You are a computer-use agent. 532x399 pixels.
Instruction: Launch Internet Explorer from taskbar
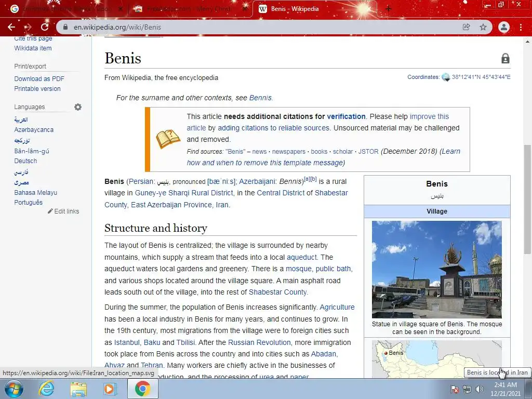46,389
